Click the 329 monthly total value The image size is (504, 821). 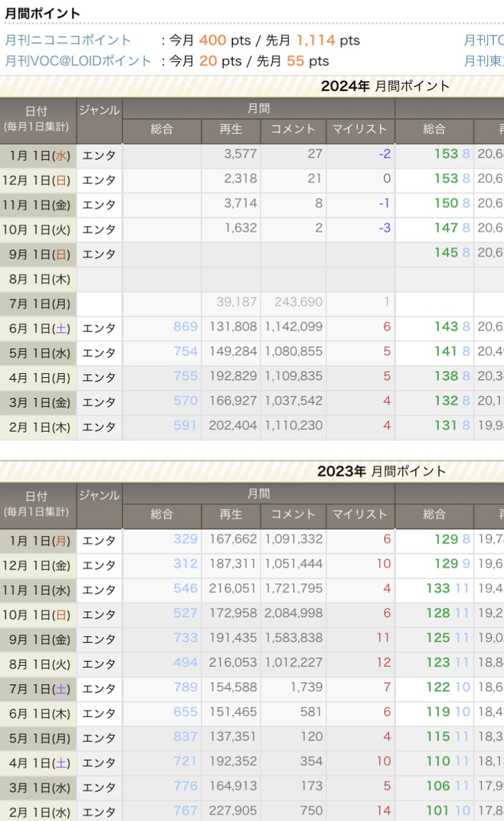click(x=185, y=539)
